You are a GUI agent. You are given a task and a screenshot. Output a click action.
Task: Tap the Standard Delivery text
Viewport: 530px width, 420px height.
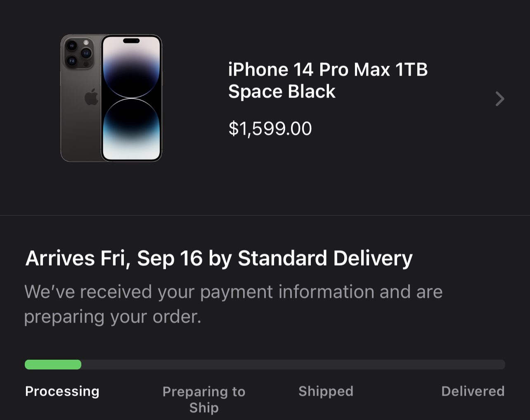tap(325, 259)
